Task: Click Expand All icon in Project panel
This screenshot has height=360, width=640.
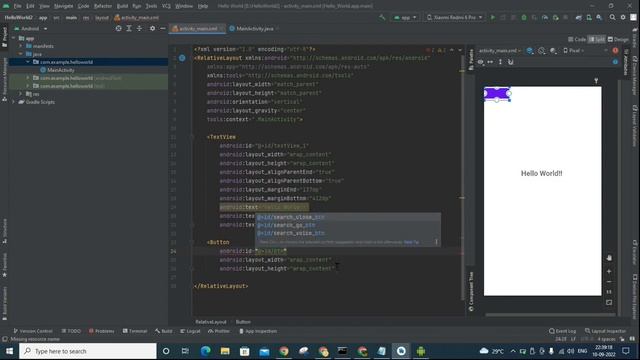Action: click(x=129, y=29)
